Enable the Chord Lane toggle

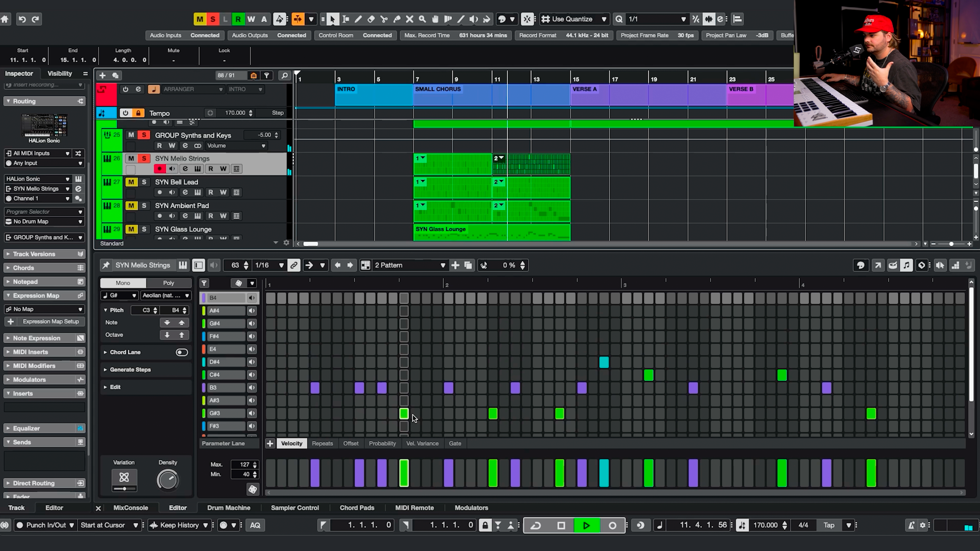(x=181, y=352)
